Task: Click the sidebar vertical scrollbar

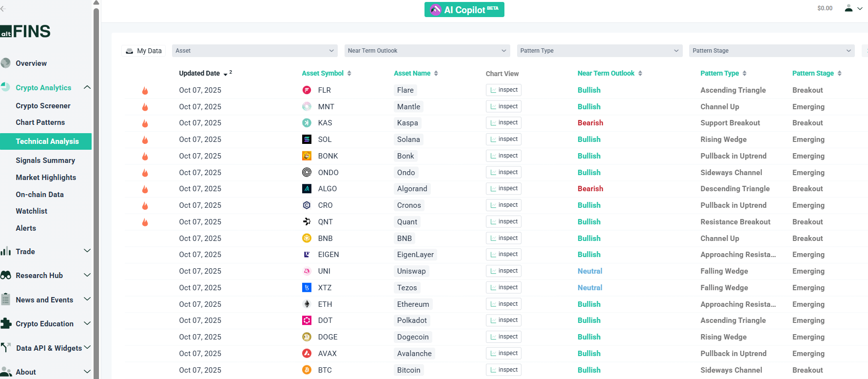Action: [96, 195]
